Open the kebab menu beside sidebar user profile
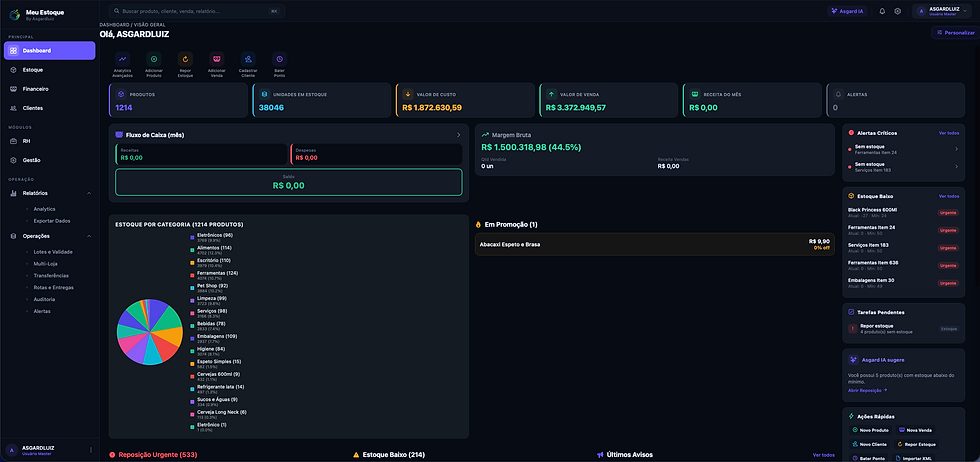Viewport: 980px width, 462px height. tap(91, 449)
